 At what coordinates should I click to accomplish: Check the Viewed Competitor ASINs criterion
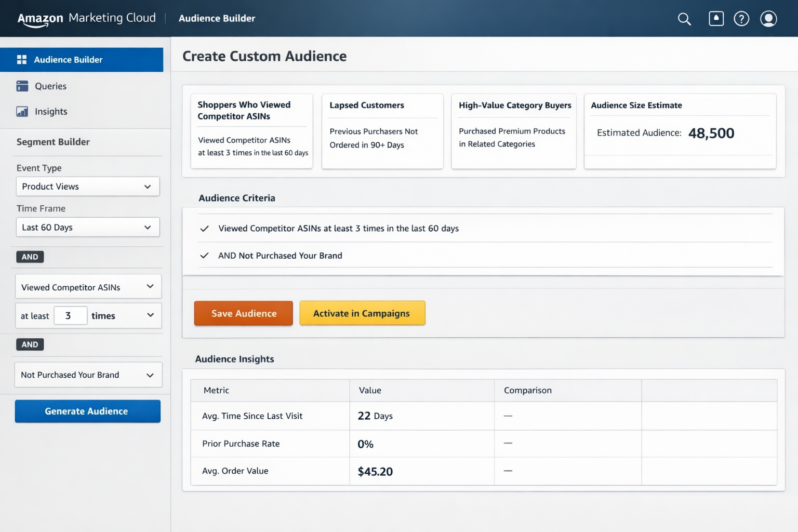click(204, 229)
